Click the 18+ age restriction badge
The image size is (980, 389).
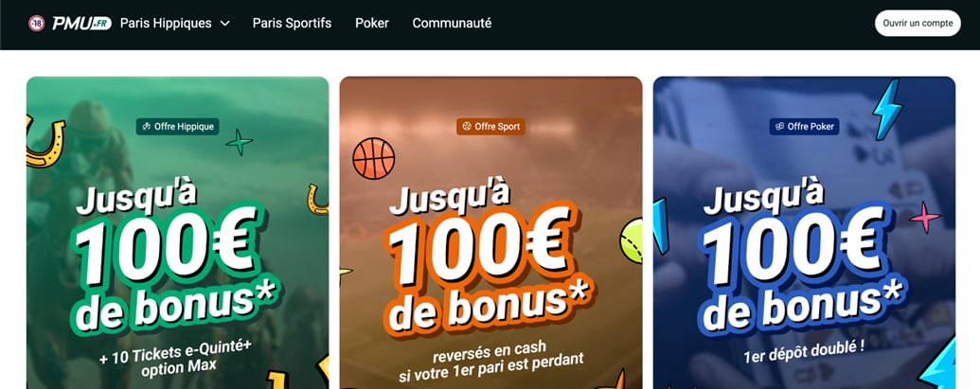37,23
